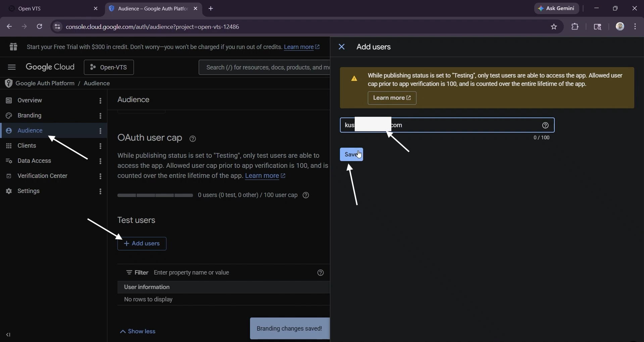Open the browser Extensions puzzle icon
Image resolution: width=644 pixels, height=342 pixels.
tap(575, 27)
